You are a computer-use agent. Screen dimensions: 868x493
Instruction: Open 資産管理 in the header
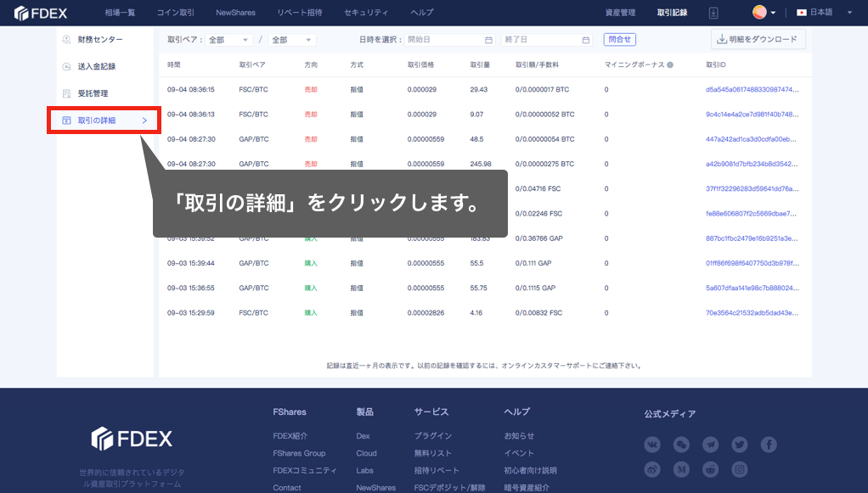[620, 12]
